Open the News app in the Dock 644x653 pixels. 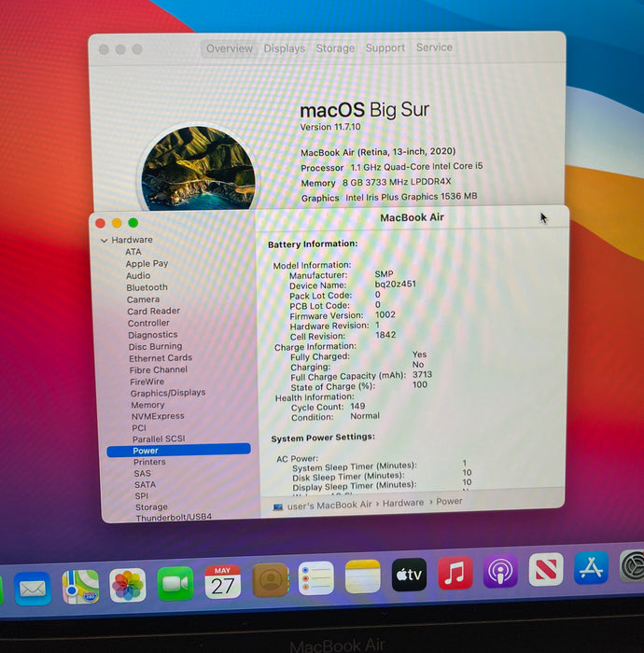tap(546, 569)
